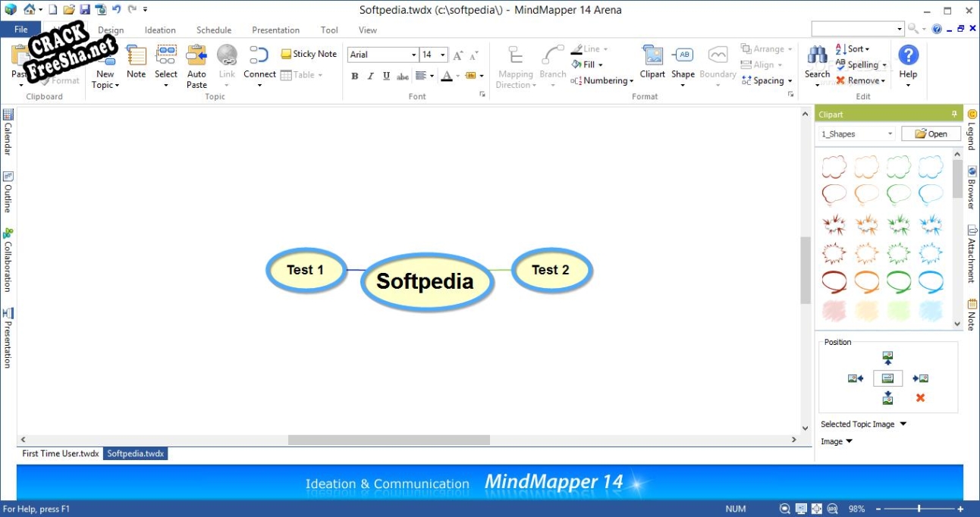Open the Ideation ribbon tab

tap(160, 30)
